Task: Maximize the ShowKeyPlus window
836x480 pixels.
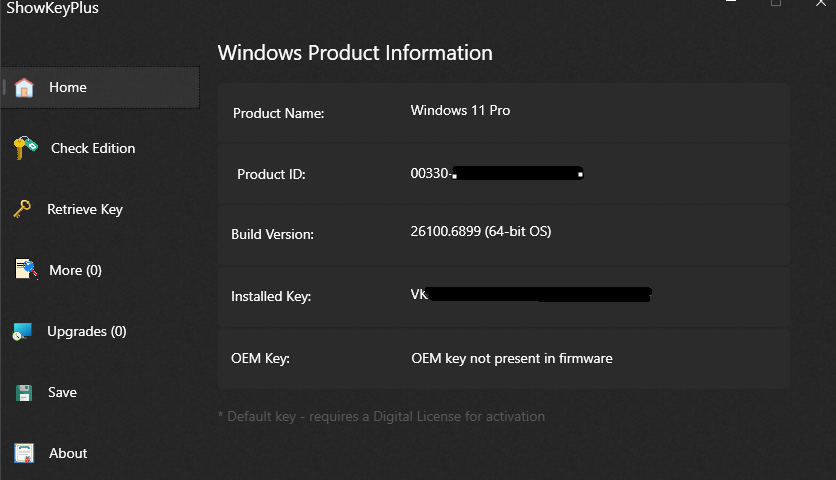Action: click(x=776, y=4)
